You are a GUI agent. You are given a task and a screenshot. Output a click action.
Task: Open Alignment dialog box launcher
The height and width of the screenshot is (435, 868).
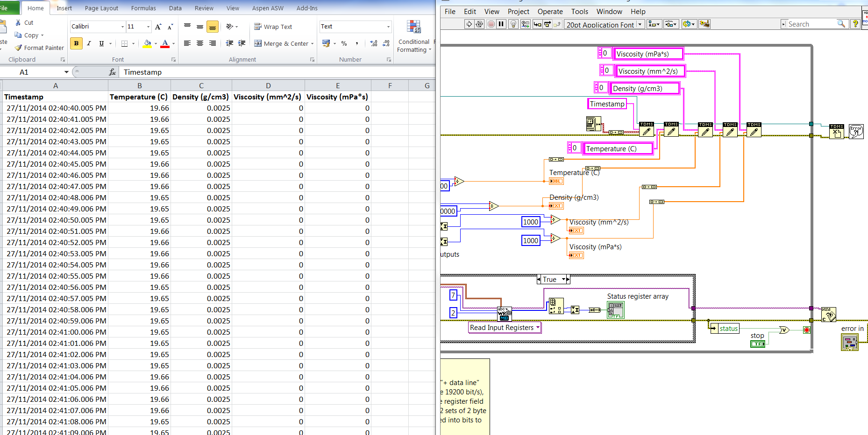(313, 60)
